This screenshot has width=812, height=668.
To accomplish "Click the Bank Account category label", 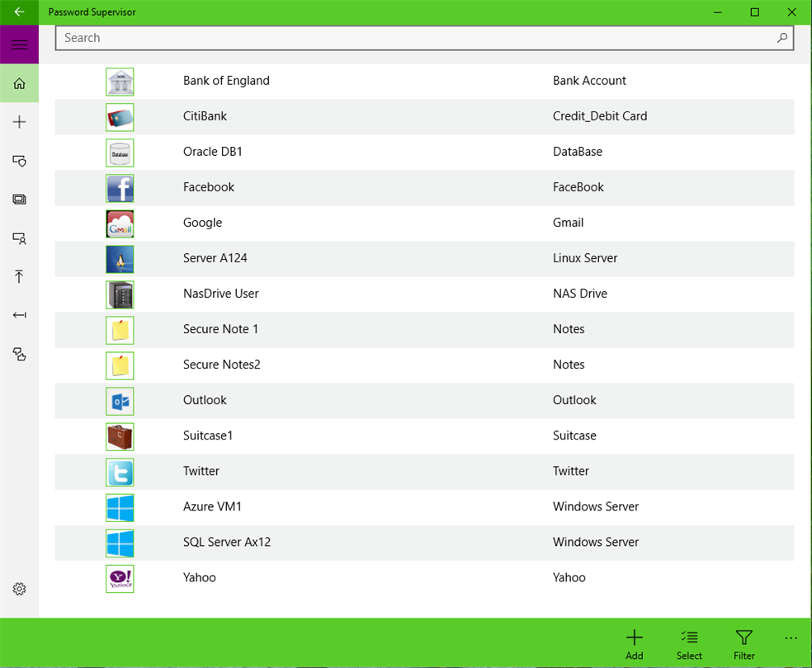I will [x=589, y=81].
